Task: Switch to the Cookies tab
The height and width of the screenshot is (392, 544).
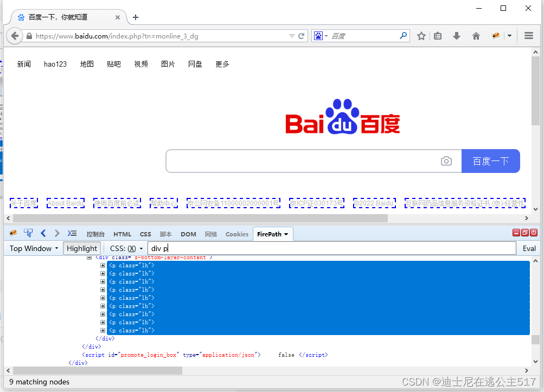Action: click(x=237, y=234)
